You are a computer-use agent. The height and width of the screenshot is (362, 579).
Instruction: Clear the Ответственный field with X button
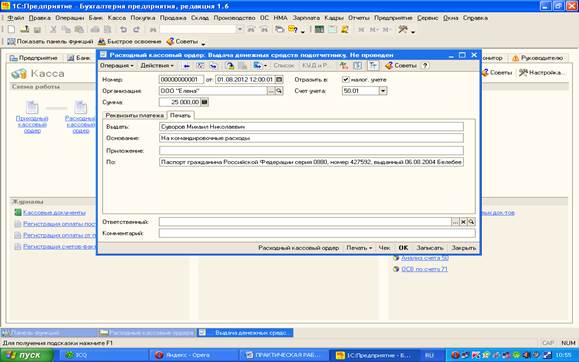pos(463,222)
